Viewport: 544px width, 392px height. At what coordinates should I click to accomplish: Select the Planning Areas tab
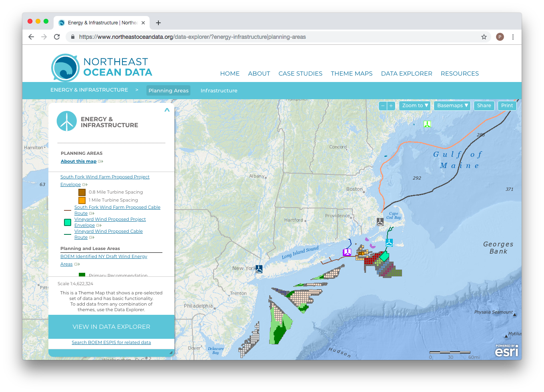[x=168, y=90]
